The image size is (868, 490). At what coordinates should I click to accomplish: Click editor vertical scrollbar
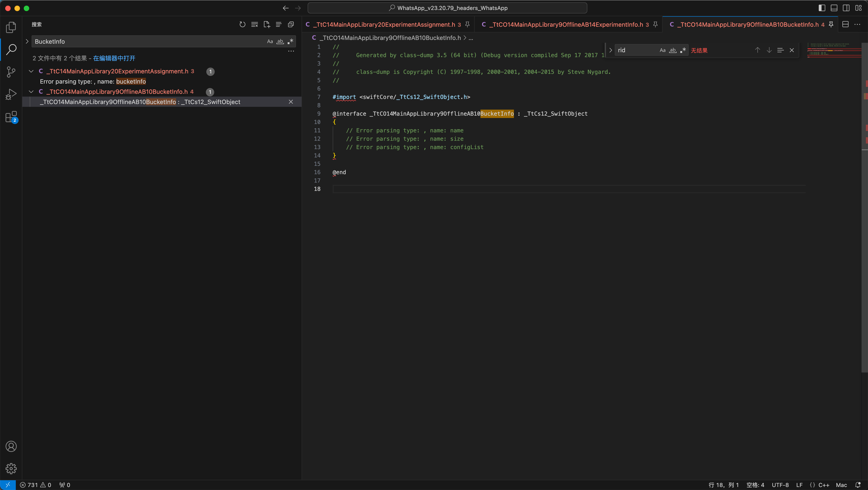[865, 207]
